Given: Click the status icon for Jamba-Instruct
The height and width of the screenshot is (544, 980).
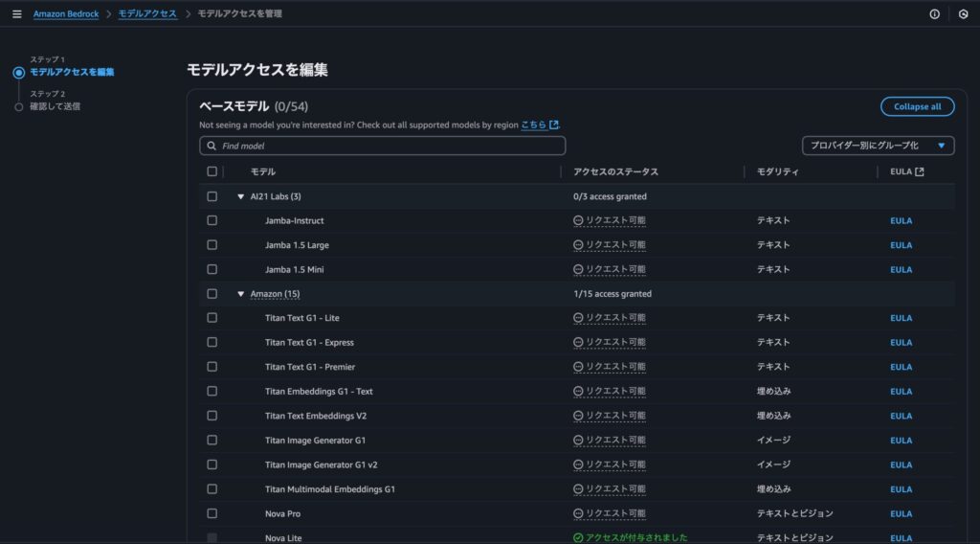Looking at the screenshot, I should point(578,220).
